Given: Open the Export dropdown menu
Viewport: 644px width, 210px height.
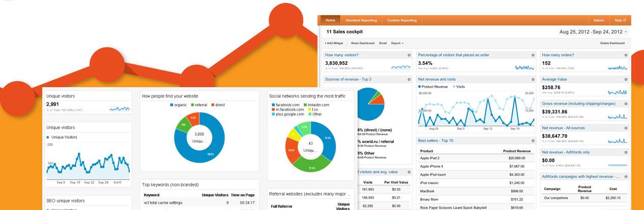Looking at the screenshot, I should tap(397, 43).
